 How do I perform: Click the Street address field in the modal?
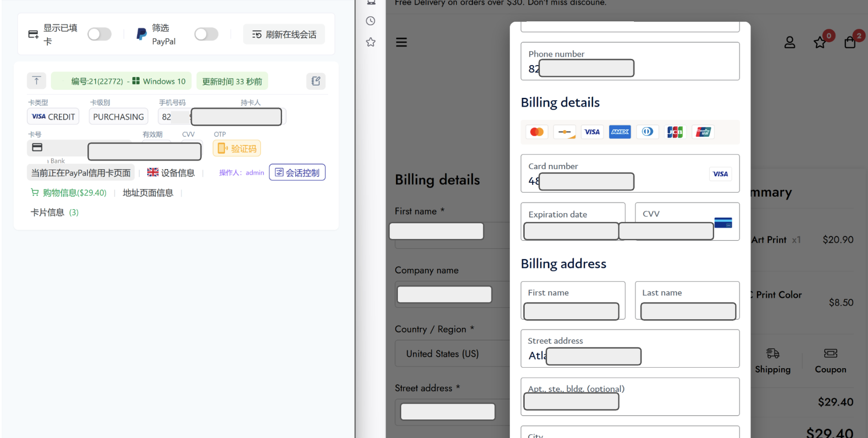click(x=630, y=348)
